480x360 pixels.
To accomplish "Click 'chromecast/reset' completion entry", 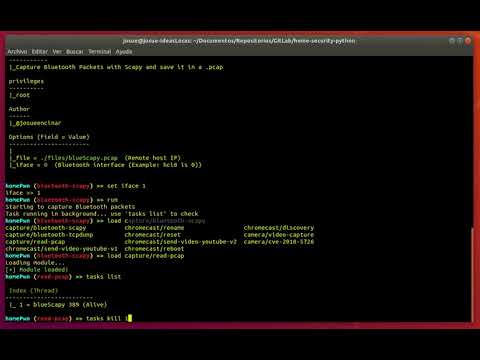I will coord(153,235).
